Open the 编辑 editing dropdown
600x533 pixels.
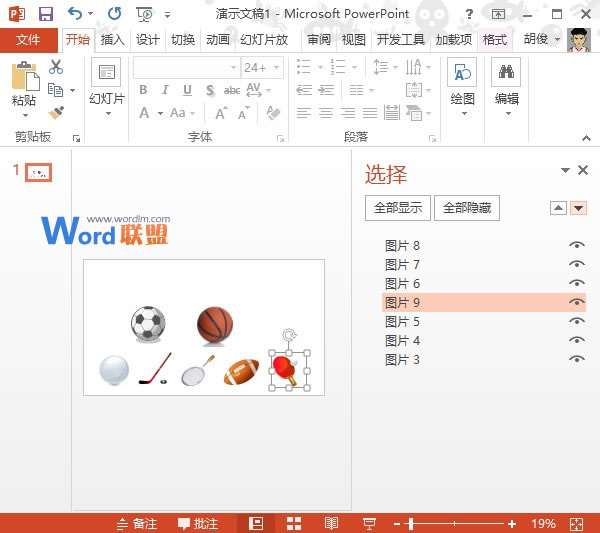click(508, 114)
